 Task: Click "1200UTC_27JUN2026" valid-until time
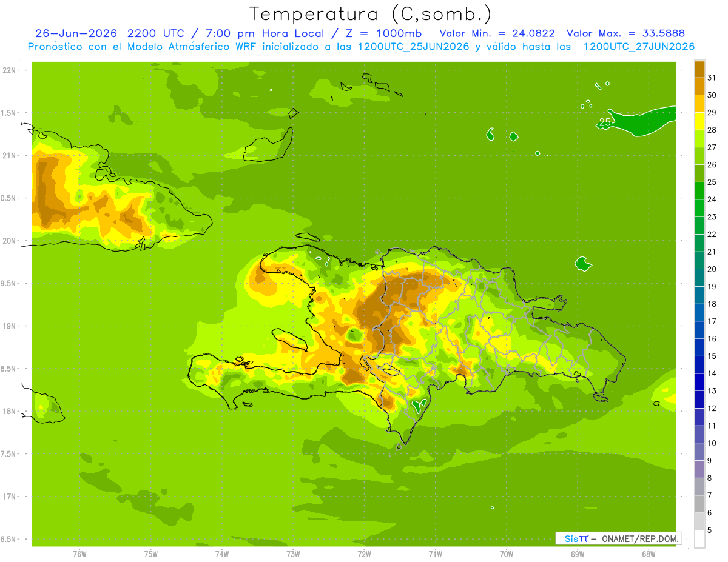click(639, 47)
